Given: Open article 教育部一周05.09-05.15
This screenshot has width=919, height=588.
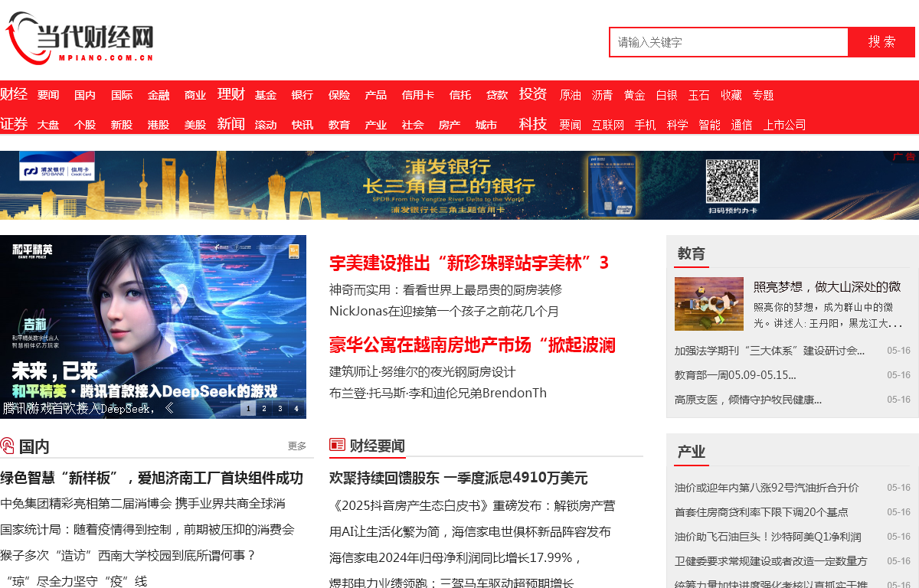Looking at the screenshot, I should pyautogui.click(x=735, y=374).
